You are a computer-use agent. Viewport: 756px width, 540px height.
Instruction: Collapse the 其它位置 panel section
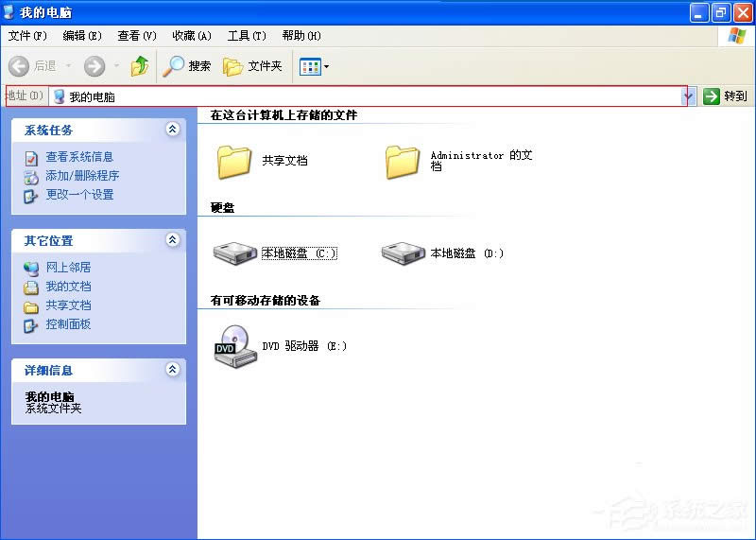point(172,240)
